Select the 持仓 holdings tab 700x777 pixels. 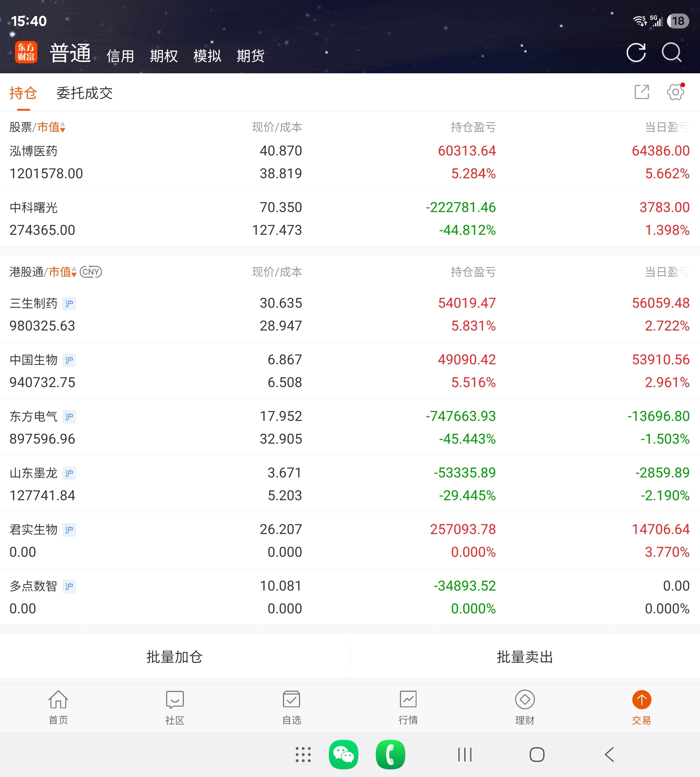pyautogui.click(x=23, y=93)
